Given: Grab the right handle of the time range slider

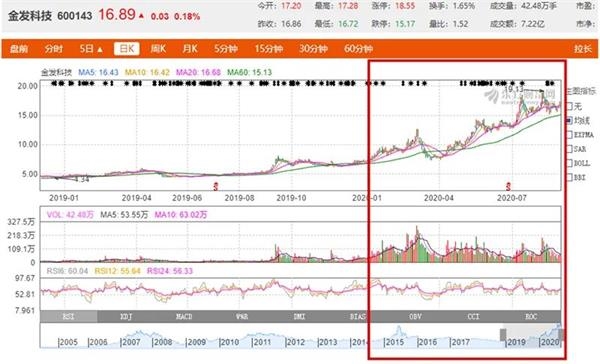Looking at the screenshot, I should (561, 335).
